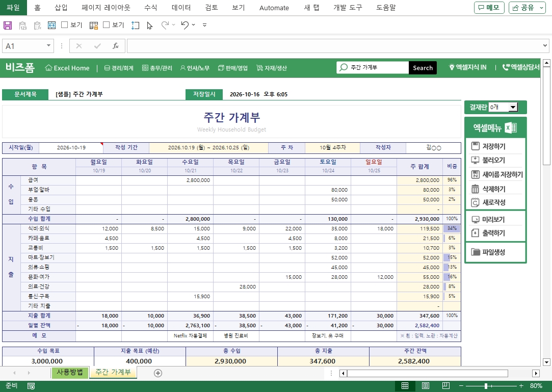Switch to the 사용방법 sheet tab

point(70,372)
